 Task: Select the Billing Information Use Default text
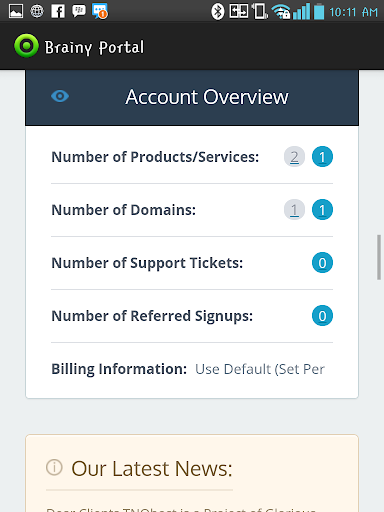[260, 369]
